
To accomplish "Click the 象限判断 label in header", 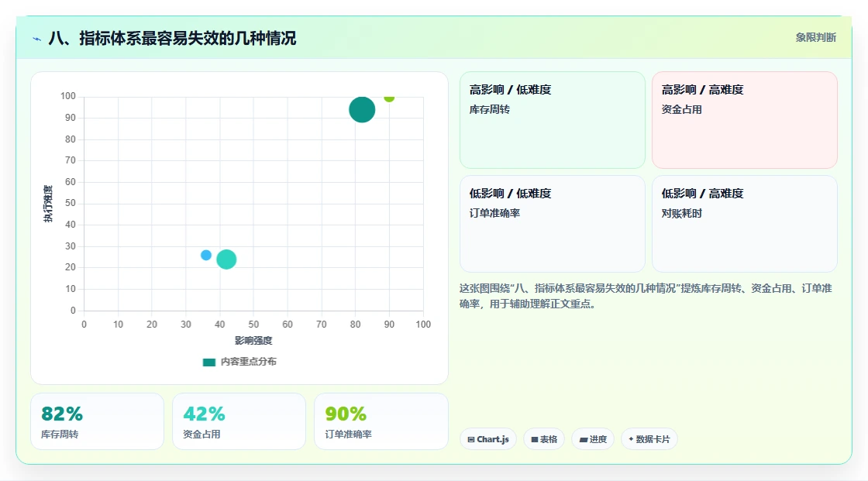I will pyautogui.click(x=816, y=38).
